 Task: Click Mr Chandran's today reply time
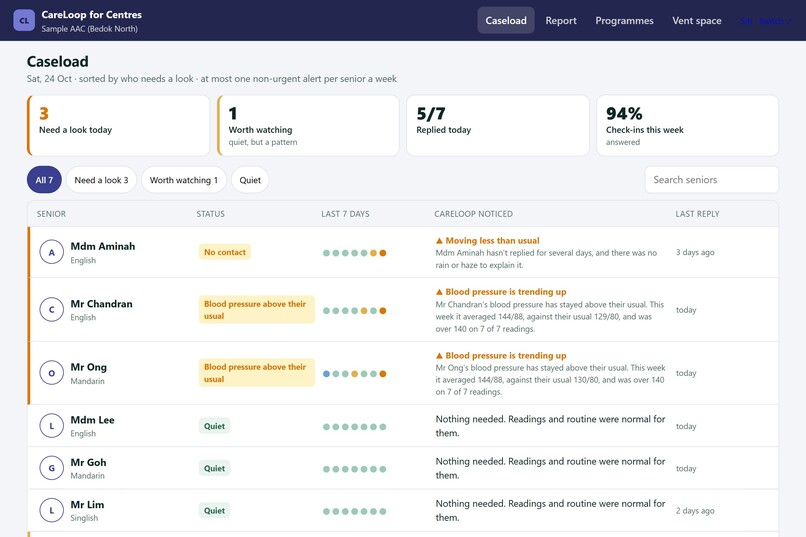pyautogui.click(x=686, y=310)
